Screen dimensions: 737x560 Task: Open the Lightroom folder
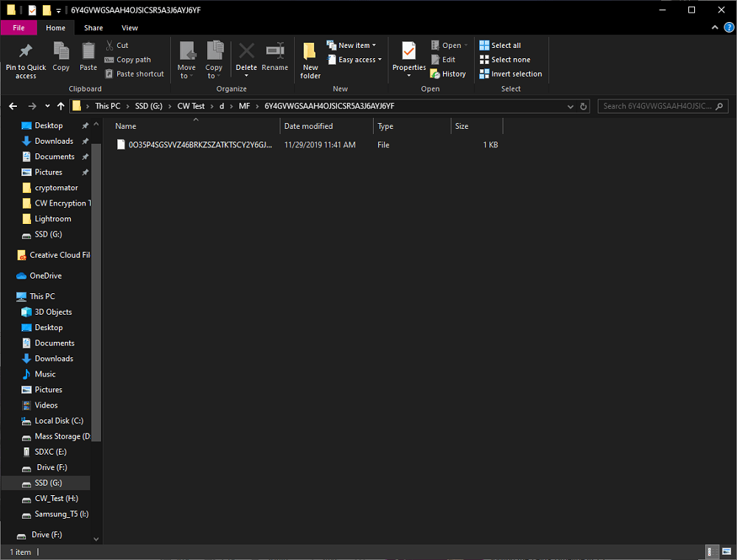(52, 218)
